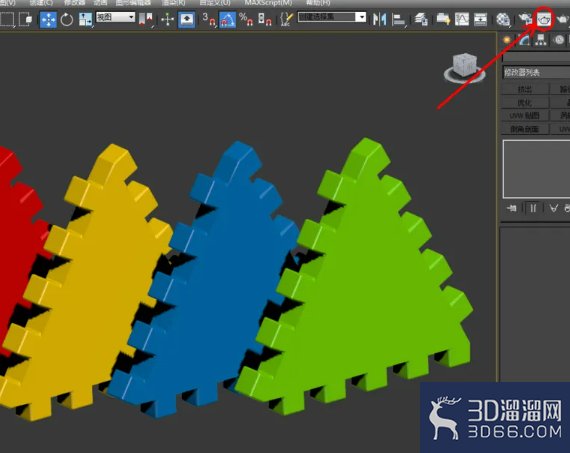Activate the Select and Move tool
Viewport: 570px width, 453px height.
point(48,19)
